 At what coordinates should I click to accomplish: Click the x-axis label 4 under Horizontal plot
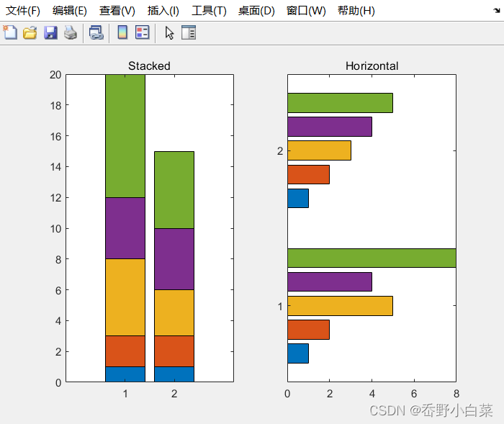pos(372,394)
